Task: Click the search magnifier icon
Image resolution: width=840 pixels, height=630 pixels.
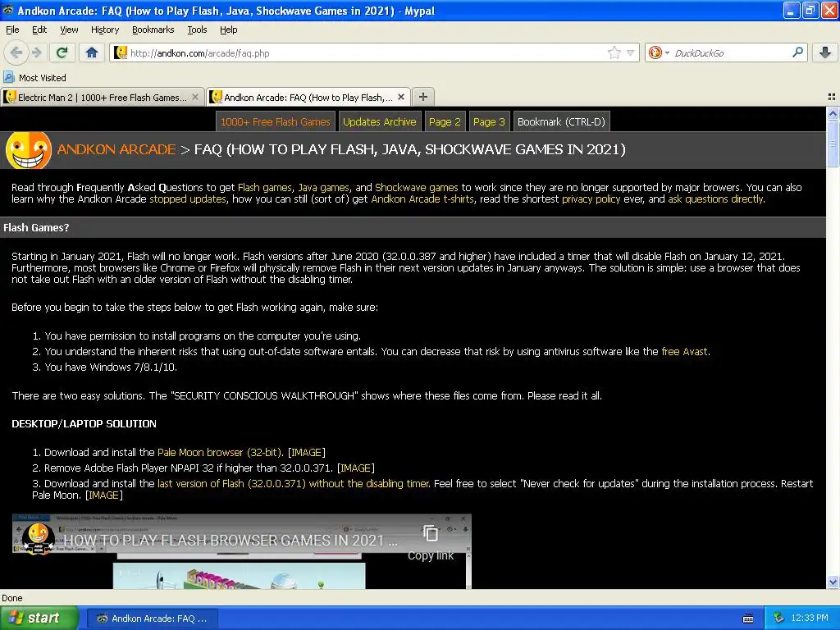Action: click(797, 52)
